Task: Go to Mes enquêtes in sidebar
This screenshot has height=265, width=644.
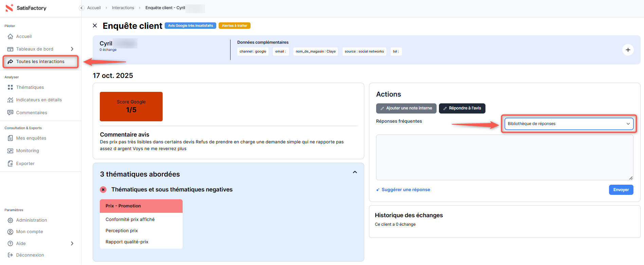Action: [x=31, y=138]
